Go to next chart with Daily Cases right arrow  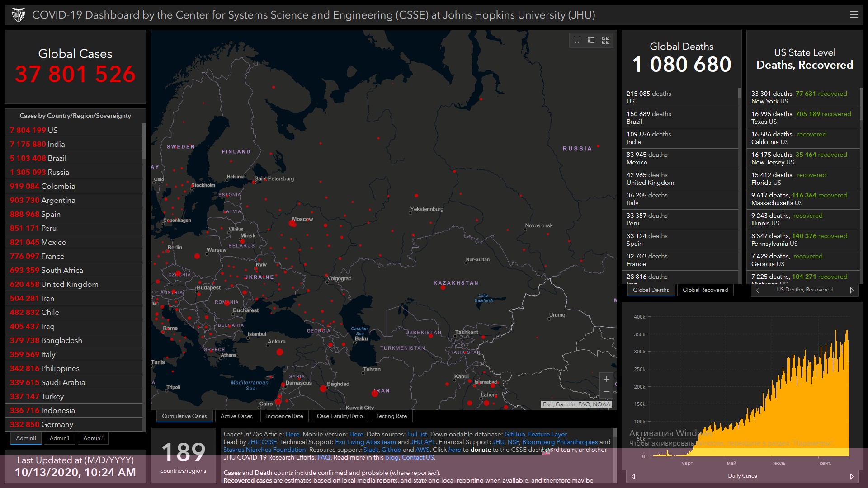[852, 476]
